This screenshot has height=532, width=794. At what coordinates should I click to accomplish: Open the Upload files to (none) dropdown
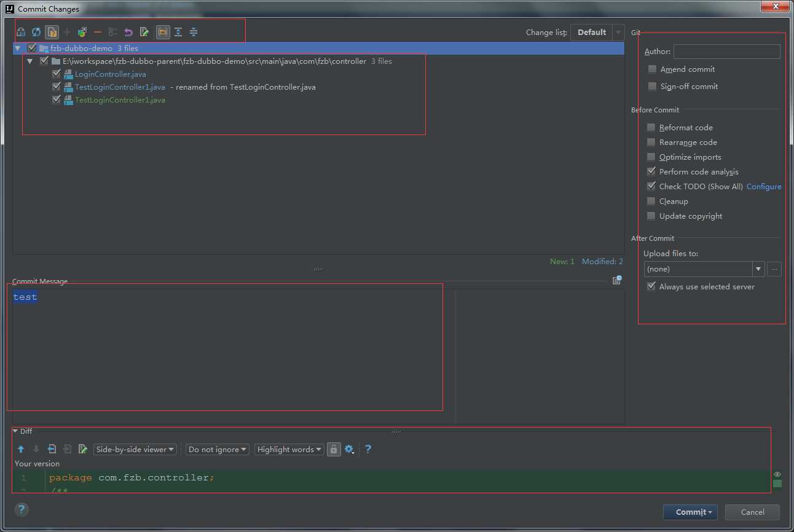click(x=704, y=269)
